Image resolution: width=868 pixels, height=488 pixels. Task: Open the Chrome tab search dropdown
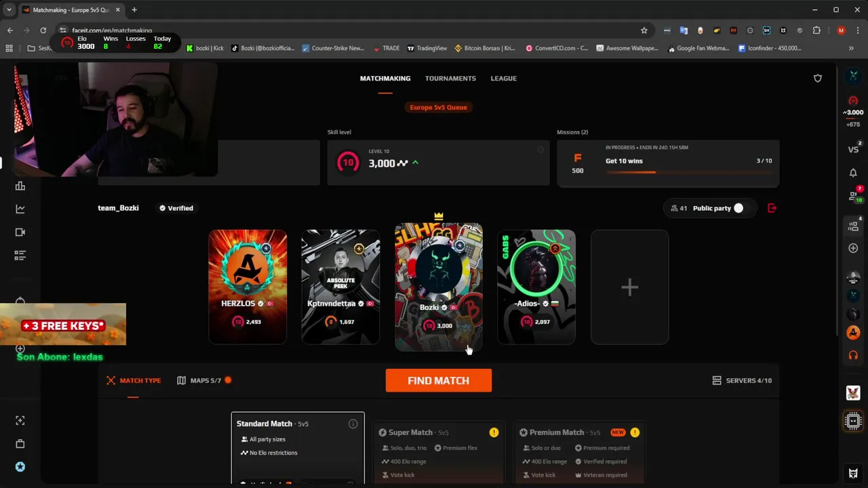pos(9,10)
